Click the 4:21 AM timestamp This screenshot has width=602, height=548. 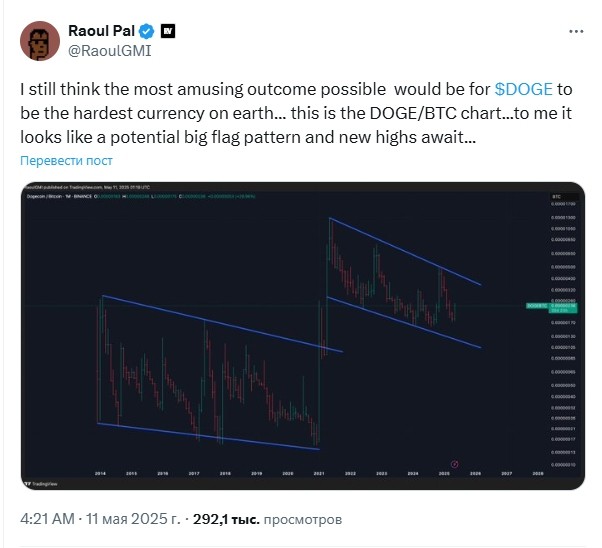(x=49, y=520)
